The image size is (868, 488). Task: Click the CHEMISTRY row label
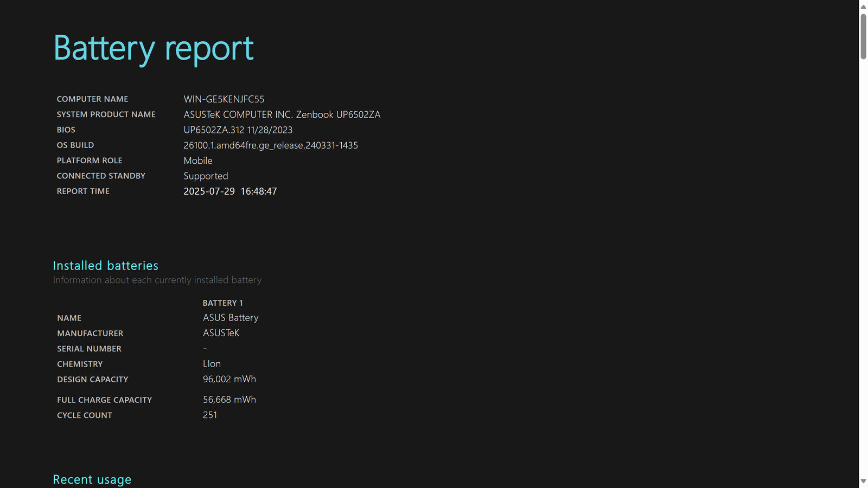pyautogui.click(x=80, y=364)
